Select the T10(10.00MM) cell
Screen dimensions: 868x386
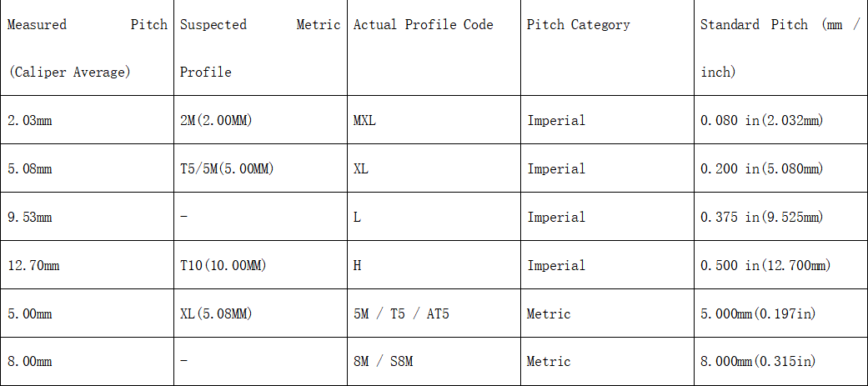tap(260, 265)
